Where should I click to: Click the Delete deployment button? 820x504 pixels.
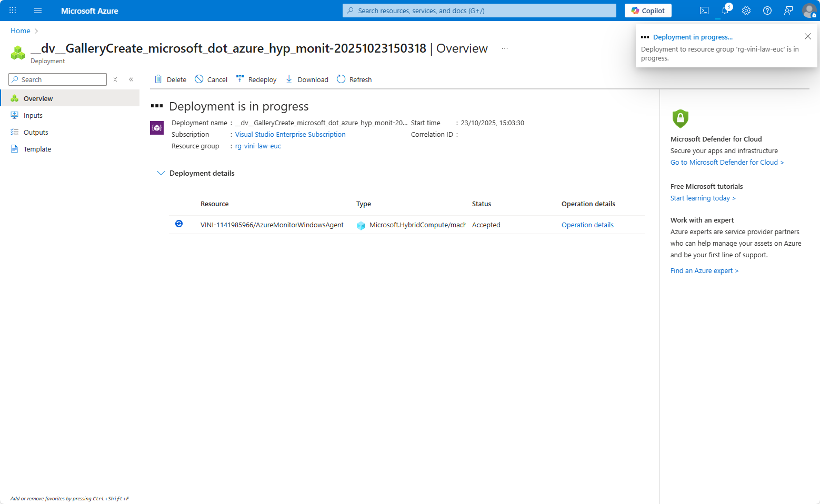tap(170, 79)
